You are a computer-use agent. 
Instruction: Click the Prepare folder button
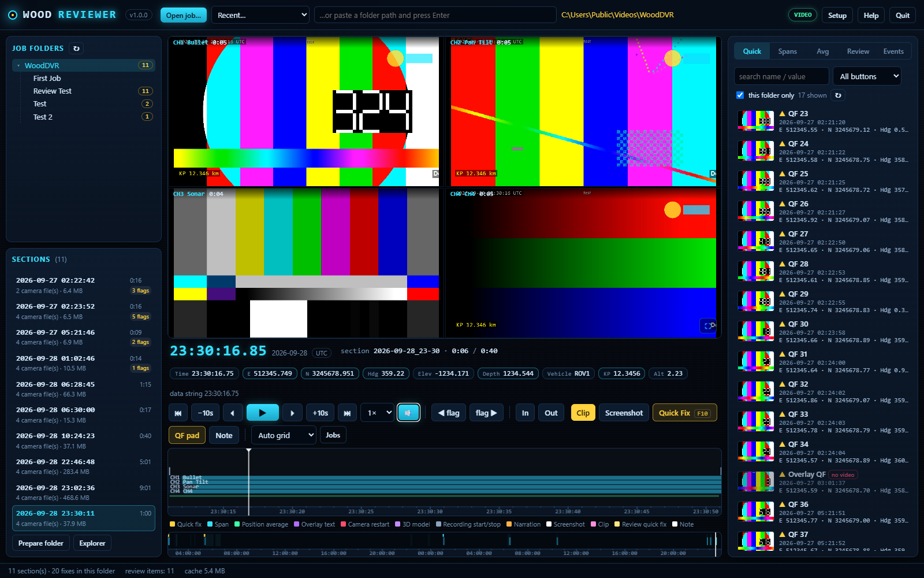tap(41, 543)
